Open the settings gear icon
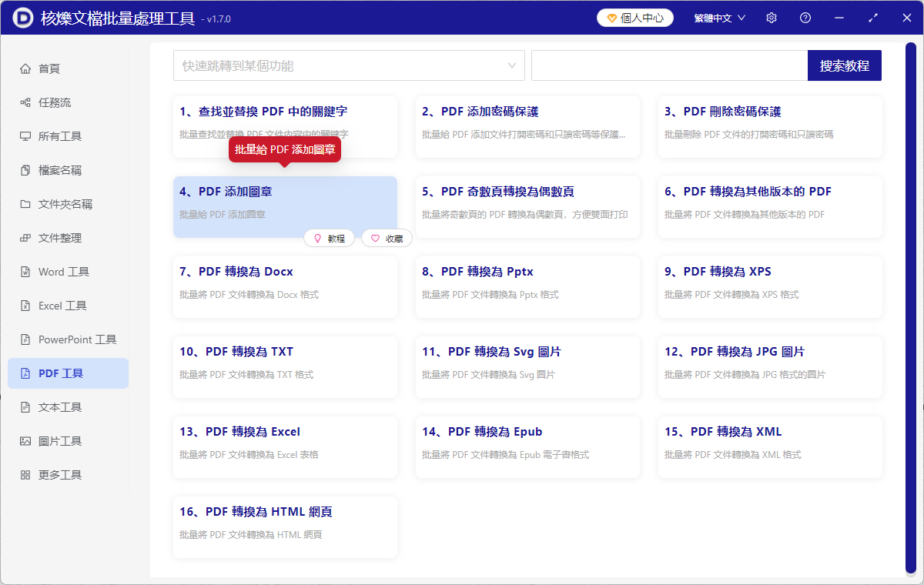 771,17
